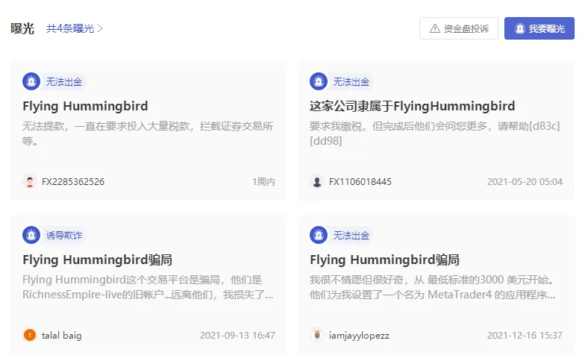Click the siren icon on the FX1106018445 card

pos(319,81)
